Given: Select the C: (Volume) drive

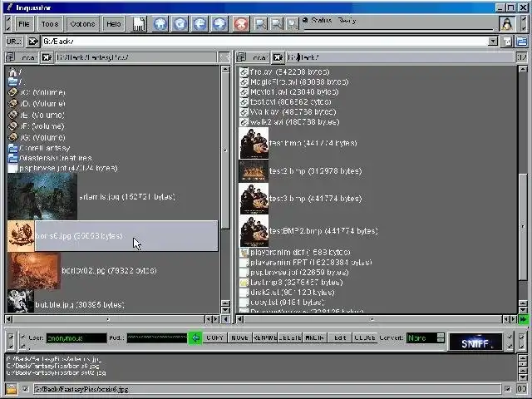Looking at the screenshot, I should tap(37, 92).
